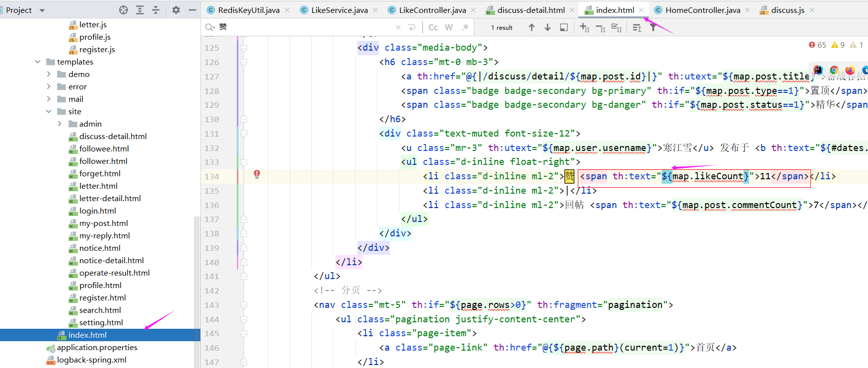This screenshot has width=868, height=368.
Task: Fold the nav block at line 143
Action: pos(244,305)
